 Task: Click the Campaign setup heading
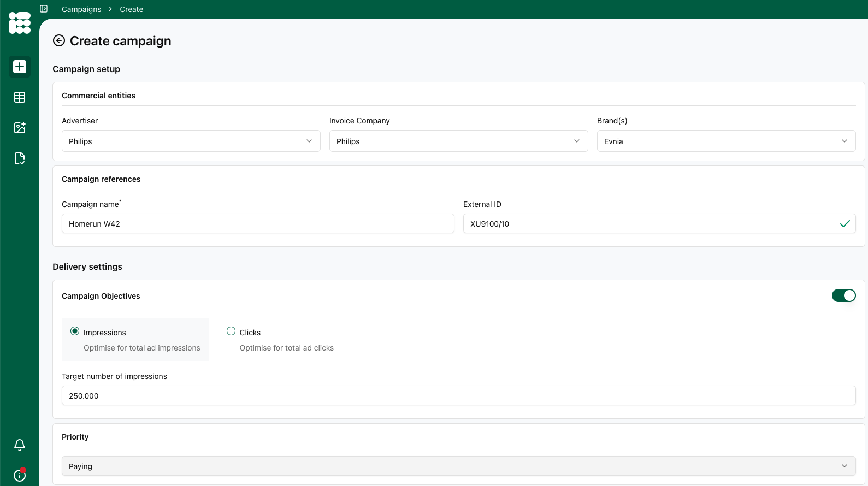tap(86, 69)
